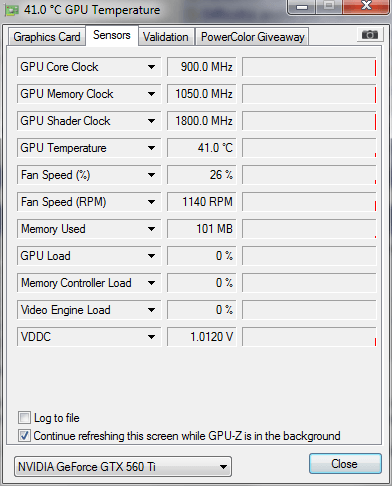Viewport: 392px width, 486px height.
Task: Select the NVIDIA GeForce GTX 560 Ti combo box
Action: coord(123,467)
